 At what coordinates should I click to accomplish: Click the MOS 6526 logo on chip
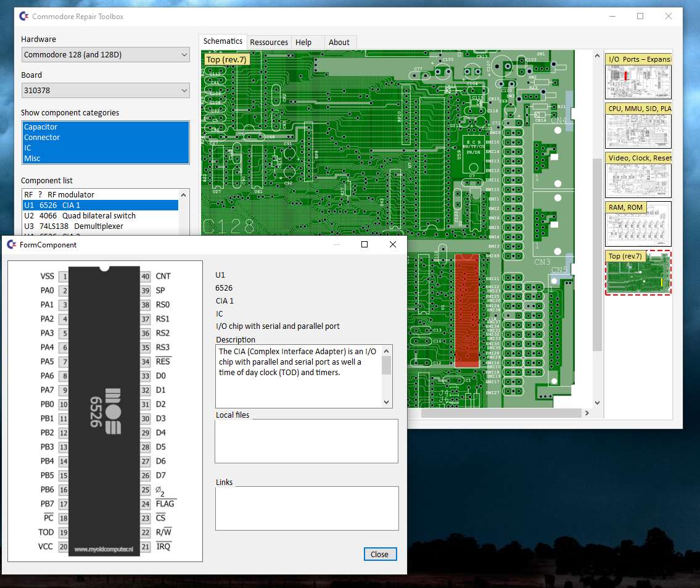105,411
